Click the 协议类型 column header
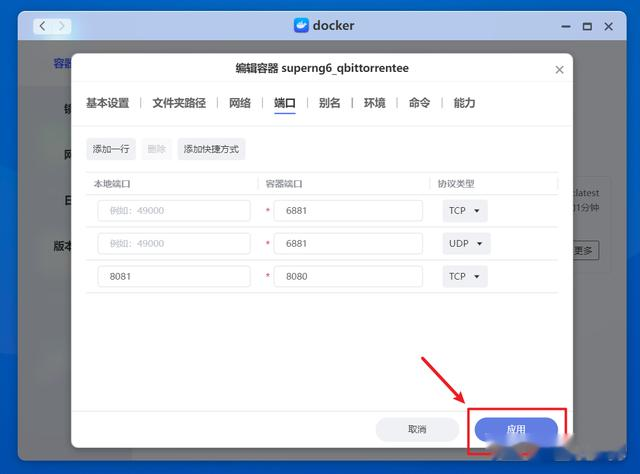640x474 pixels. [456, 184]
